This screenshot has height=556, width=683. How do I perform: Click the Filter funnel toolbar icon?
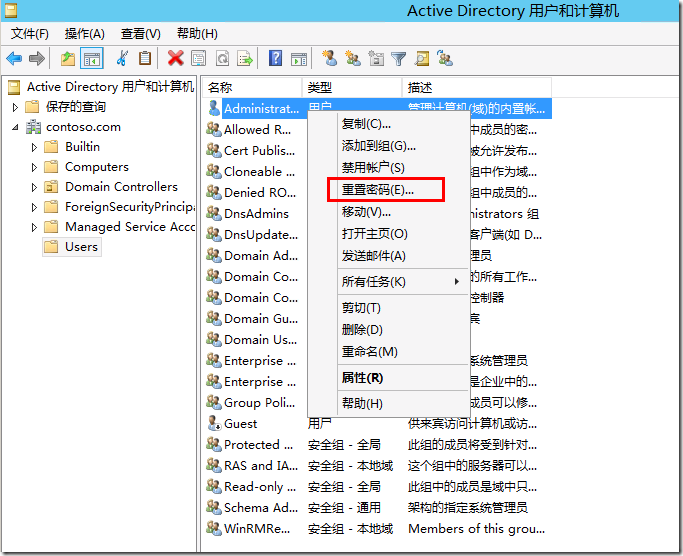pyautogui.click(x=398, y=58)
